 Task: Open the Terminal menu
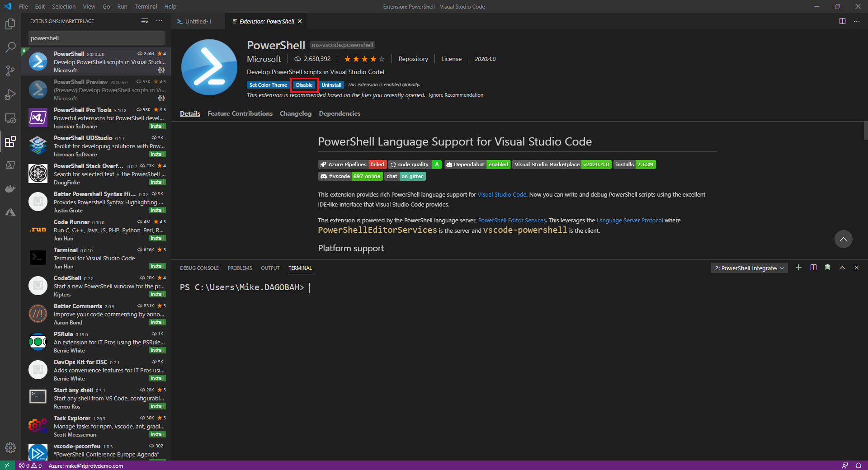click(146, 6)
